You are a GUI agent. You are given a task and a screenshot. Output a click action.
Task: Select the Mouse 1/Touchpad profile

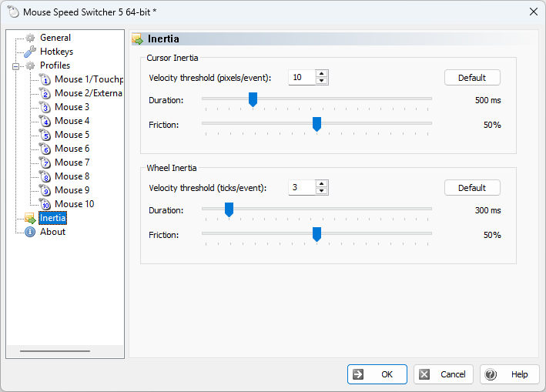point(89,79)
